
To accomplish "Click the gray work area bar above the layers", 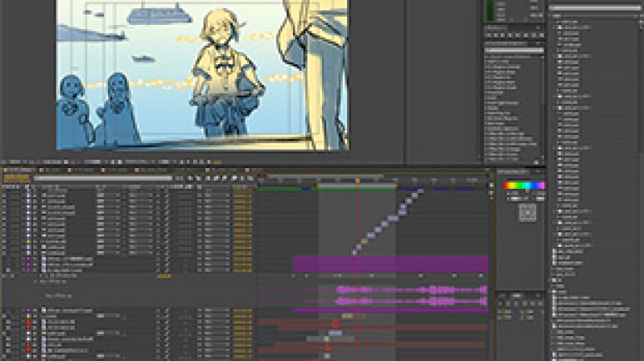I will point(357,186).
